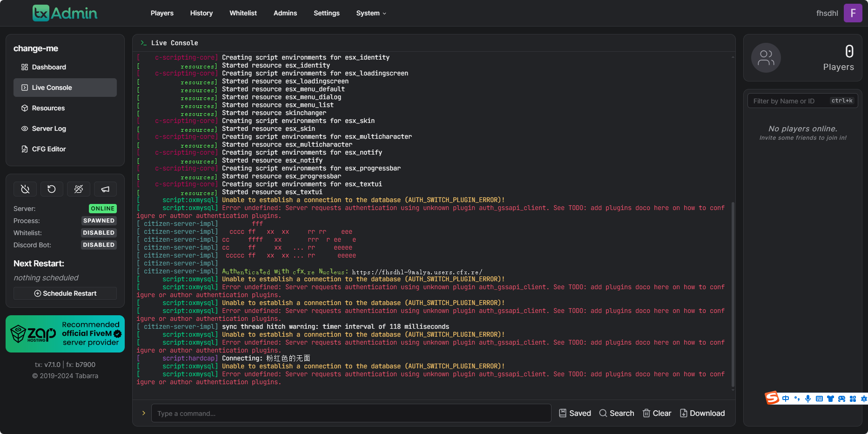Click the 'nothing scheduled' restart text
The height and width of the screenshot is (434, 868).
point(46,278)
